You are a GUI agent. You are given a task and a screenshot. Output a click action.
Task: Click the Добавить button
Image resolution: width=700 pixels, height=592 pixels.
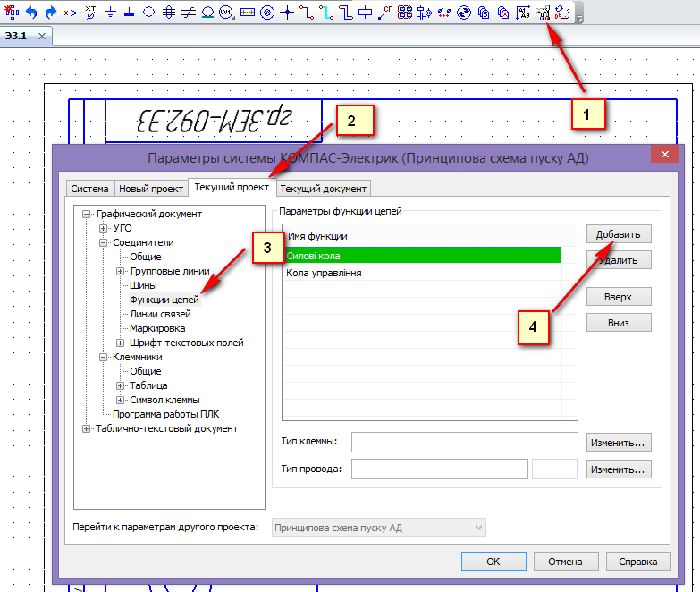619,234
